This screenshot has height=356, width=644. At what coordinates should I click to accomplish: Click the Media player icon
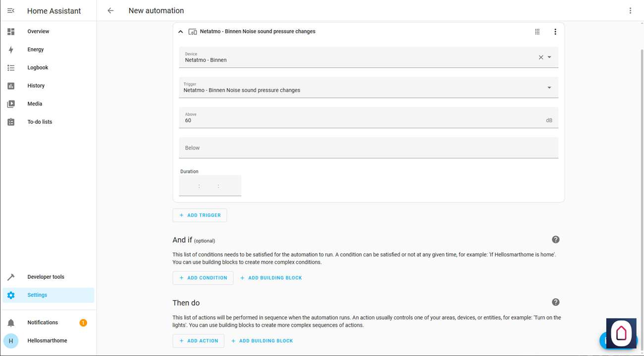pyautogui.click(x=11, y=104)
